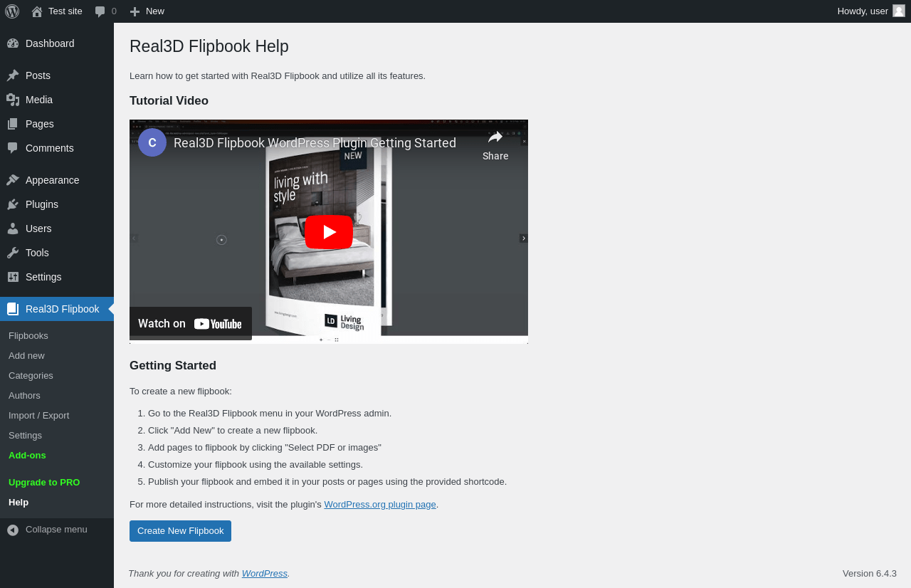Click the Settings sliders icon
This screenshot has width=911, height=588.
(x=13, y=277)
